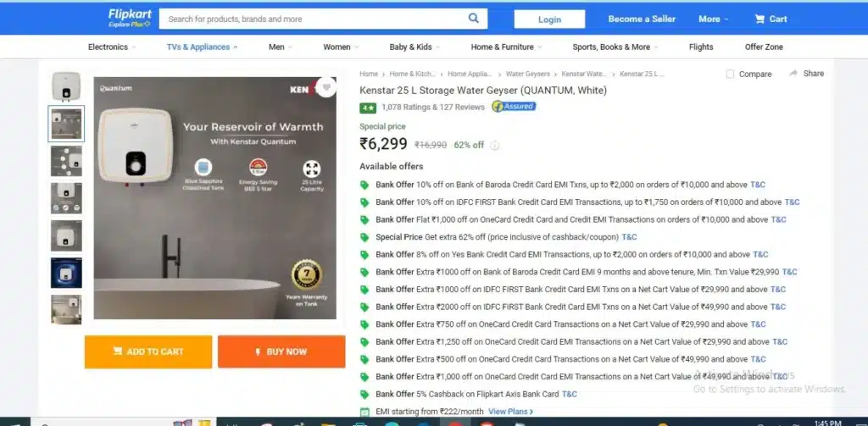Expand the Home & Furniture menu

tap(507, 47)
